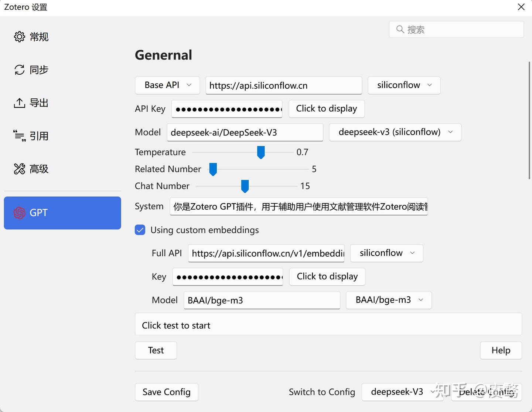Disable the Using custom embeddings checkbox
532x412 pixels.
coord(140,230)
